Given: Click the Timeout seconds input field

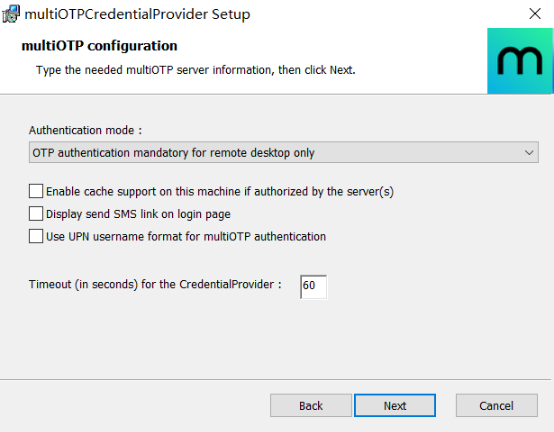Looking at the screenshot, I should tap(313, 287).
